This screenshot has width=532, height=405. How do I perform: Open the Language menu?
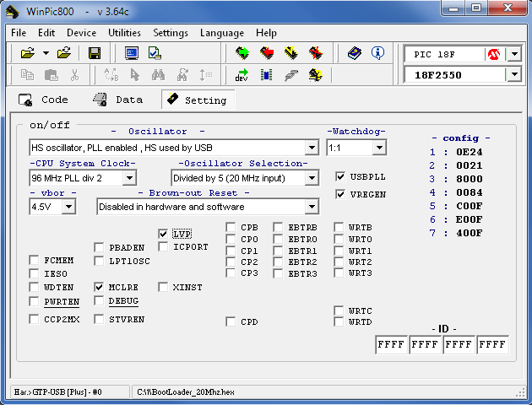click(x=222, y=33)
